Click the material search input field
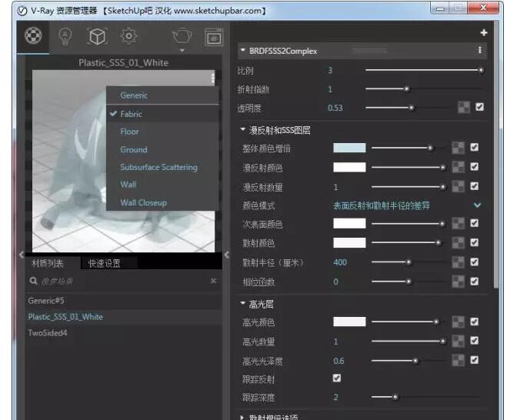 click(124, 281)
